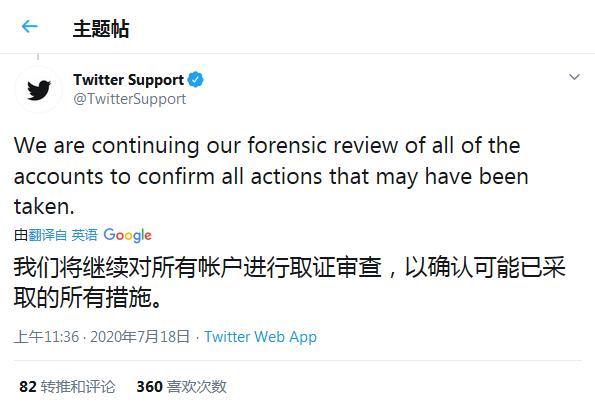Click the 翻译自 translation link
Viewport: 595px width, 411px height.
47,235
